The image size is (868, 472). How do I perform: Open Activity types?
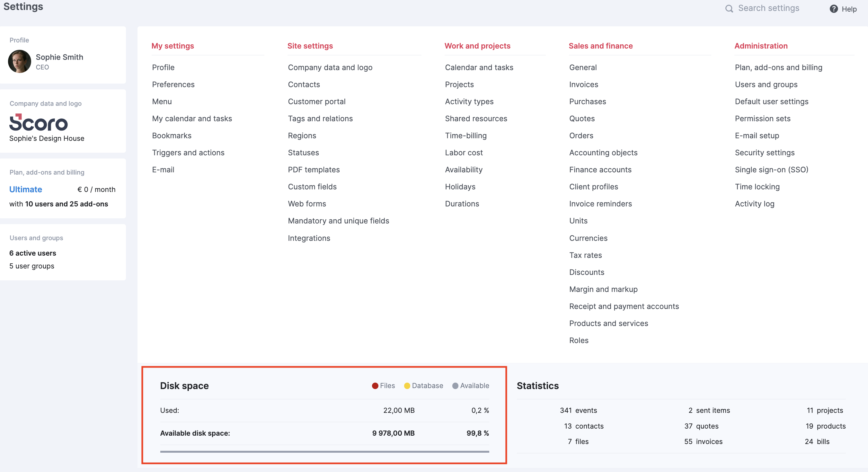click(469, 102)
